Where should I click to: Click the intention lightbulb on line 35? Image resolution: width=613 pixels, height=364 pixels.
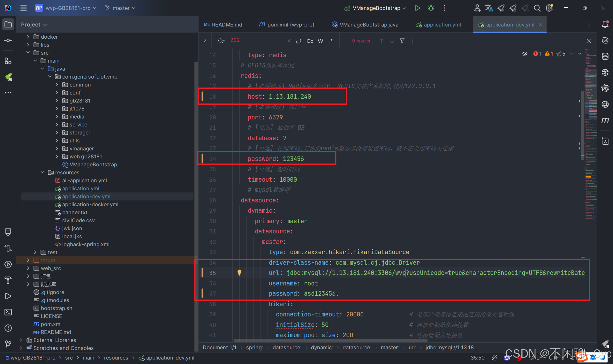coord(239,272)
